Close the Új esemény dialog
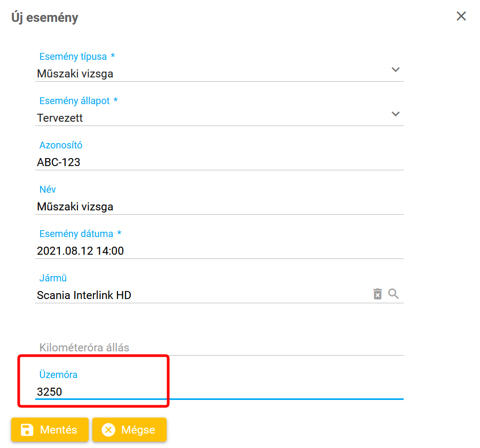The width and height of the screenshot is (480, 448). [x=461, y=16]
